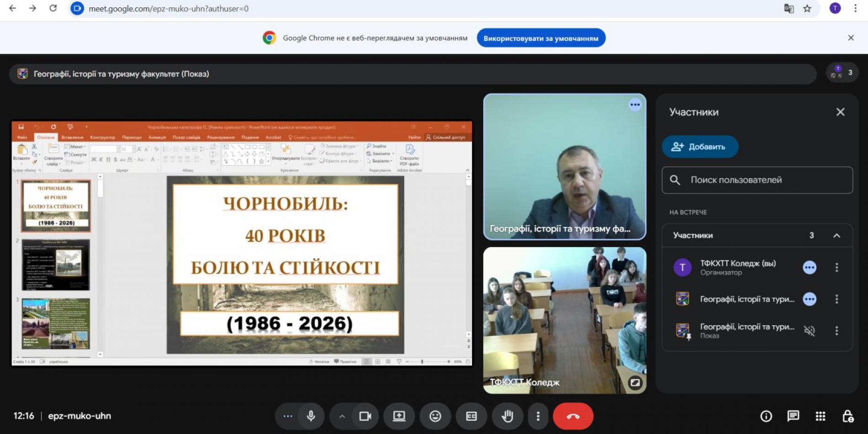Toggle Примітки in PowerPoint status bar
The height and width of the screenshot is (434, 868).
click(x=346, y=361)
